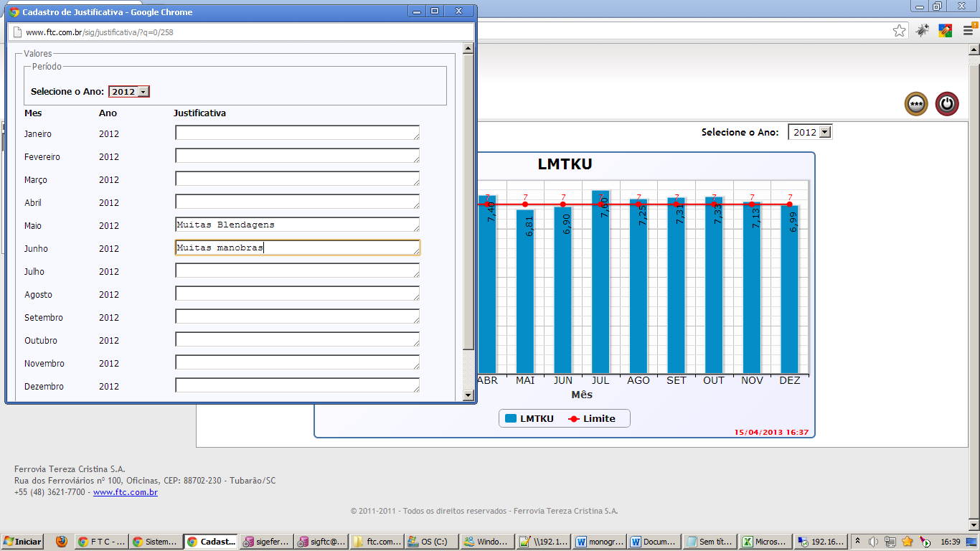Switch to the Sem tít taskbar item
980x551 pixels.
point(710,542)
